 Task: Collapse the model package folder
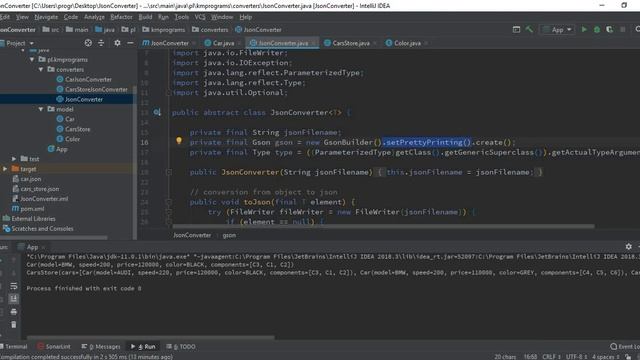click(41, 109)
